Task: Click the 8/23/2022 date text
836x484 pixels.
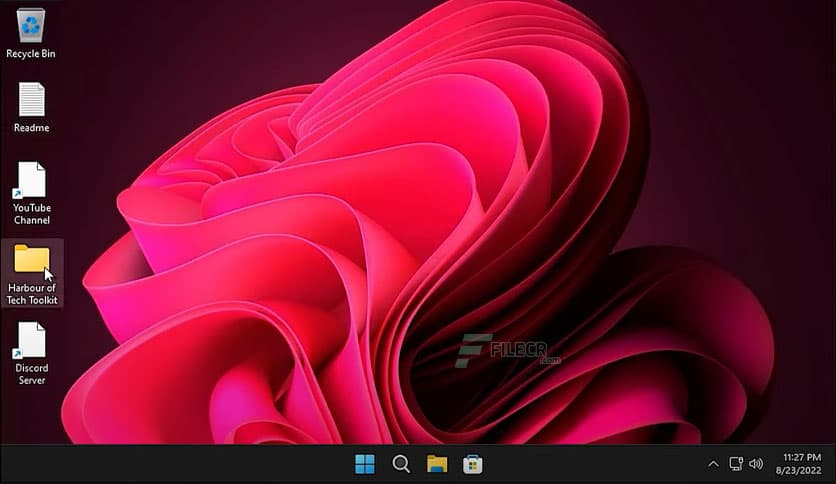Action: click(x=799, y=471)
